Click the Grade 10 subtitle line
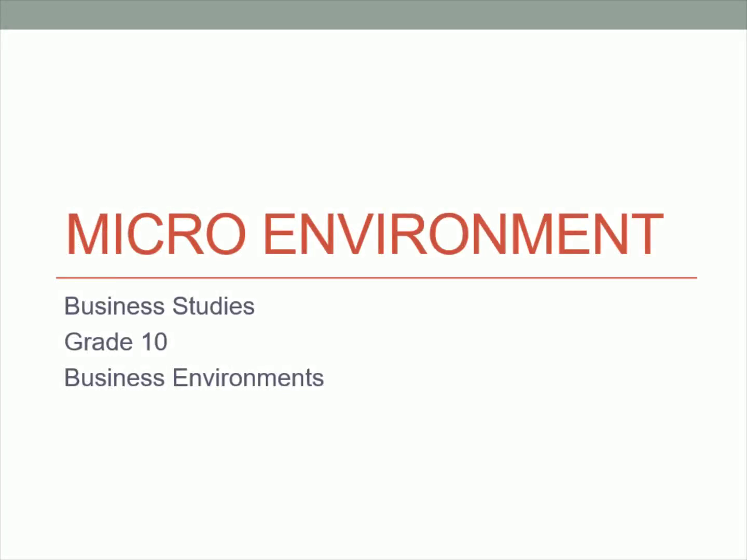Screen dimensions: 747x560 [116, 342]
